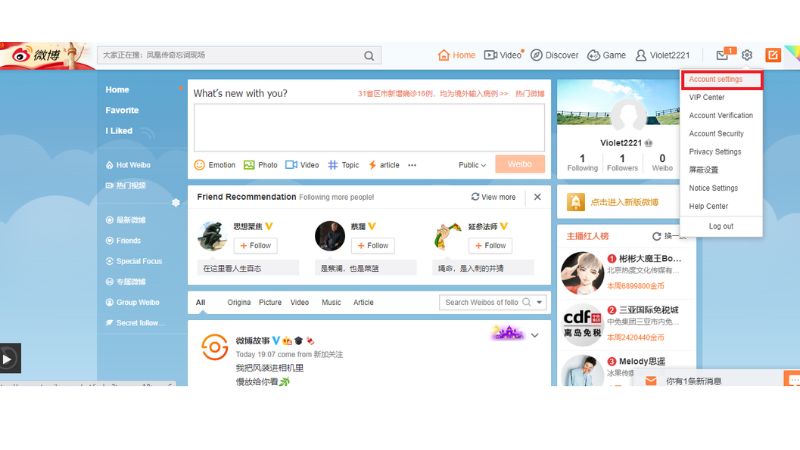Open dropdown arrow beside Search Weibos

[539, 303]
